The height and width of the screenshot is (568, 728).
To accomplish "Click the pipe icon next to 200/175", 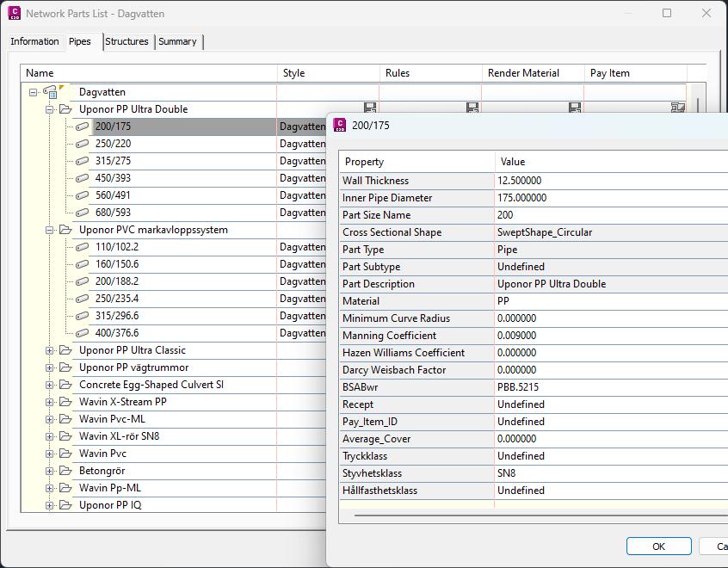I will (82, 127).
